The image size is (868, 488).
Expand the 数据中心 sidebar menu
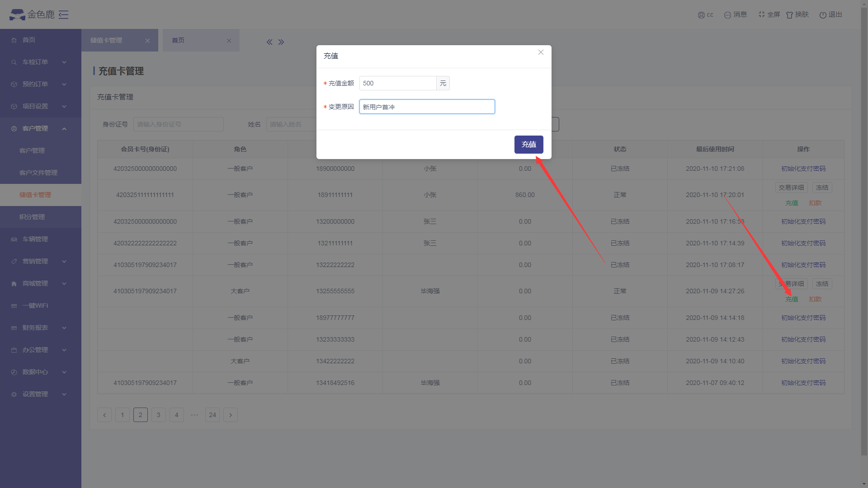41,372
